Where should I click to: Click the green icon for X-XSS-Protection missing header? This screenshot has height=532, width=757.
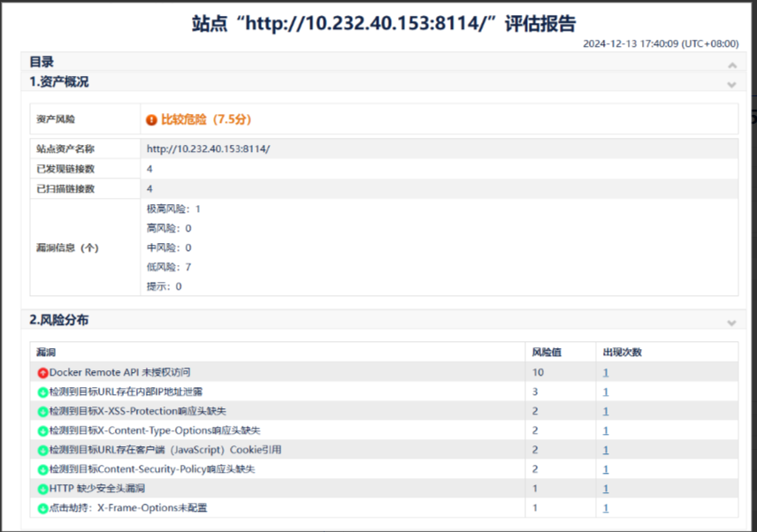coord(42,411)
